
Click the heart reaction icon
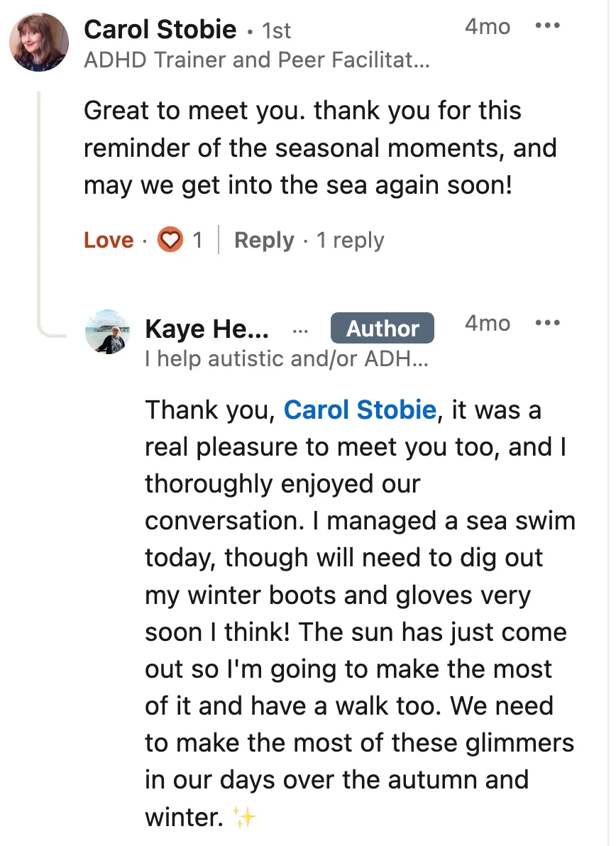pos(170,241)
